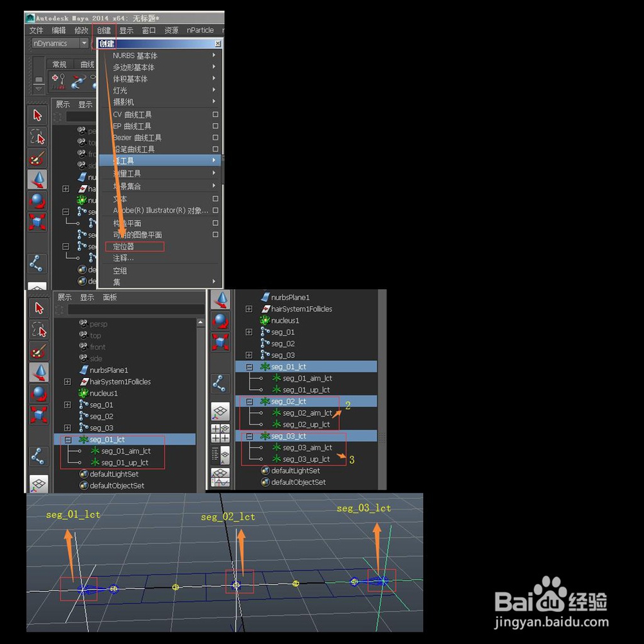Pick Lasso tool beside the persp outliner
This screenshot has height=644, width=644.
[39, 329]
